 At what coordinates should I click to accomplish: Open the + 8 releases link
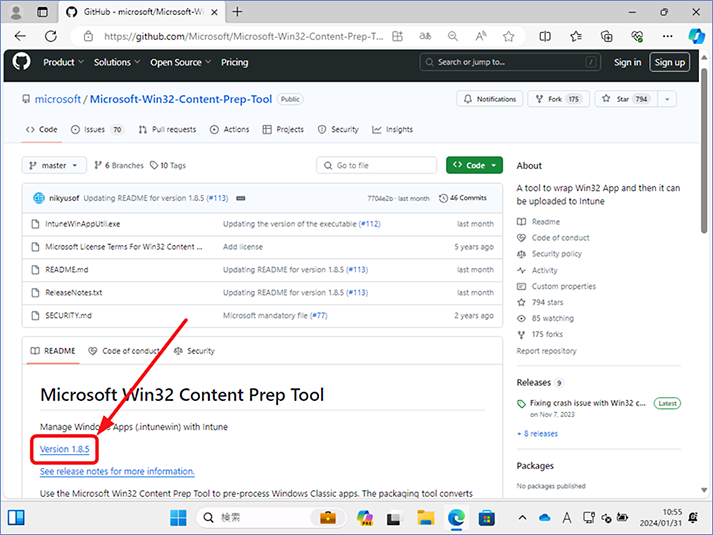click(537, 434)
